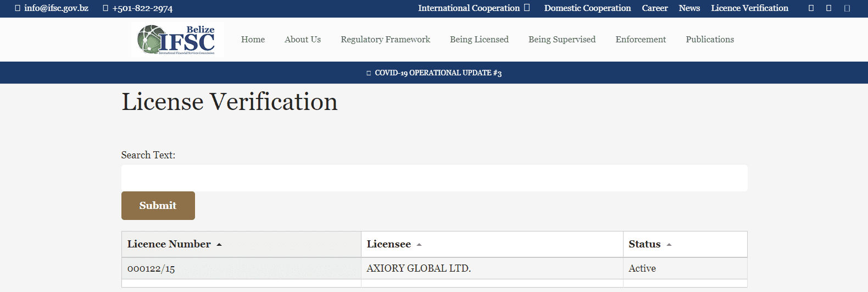868x292 pixels.
Task: Click the Search Text label
Action: tap(148, 155)
